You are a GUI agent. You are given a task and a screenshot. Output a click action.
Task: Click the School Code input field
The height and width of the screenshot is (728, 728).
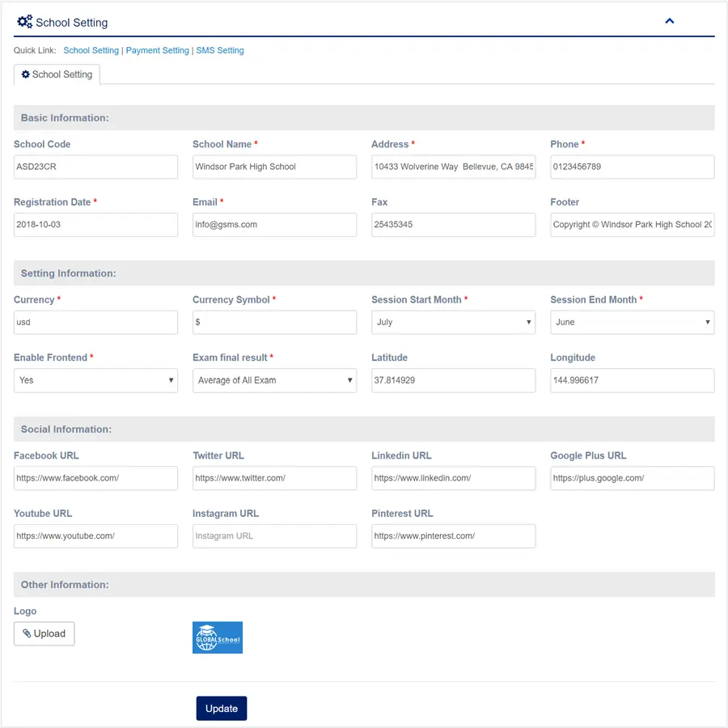click(x=95, y=167)
